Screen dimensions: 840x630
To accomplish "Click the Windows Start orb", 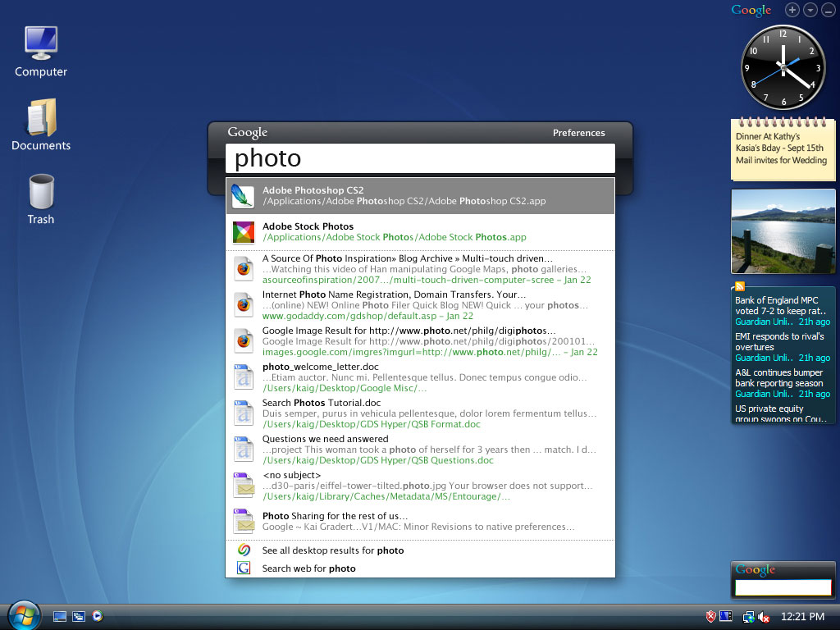I will [24, 615].
